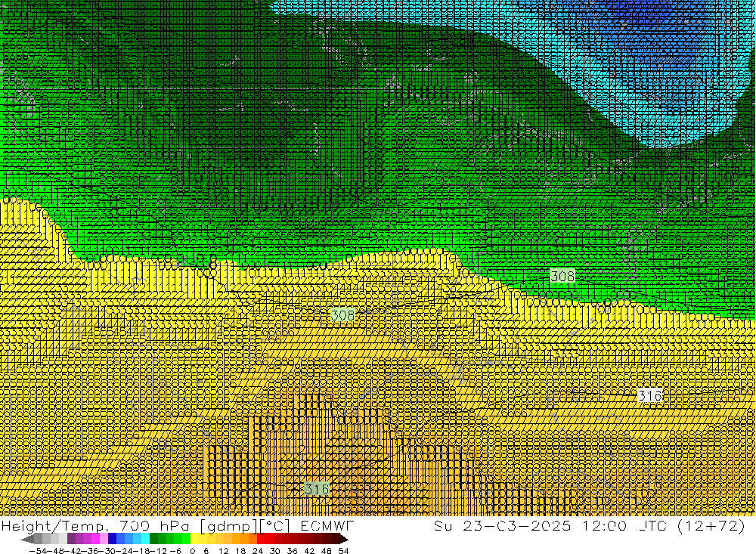
Task: Click the '-18' legend value
Action: pyautogui.click(x=141, y=551)
